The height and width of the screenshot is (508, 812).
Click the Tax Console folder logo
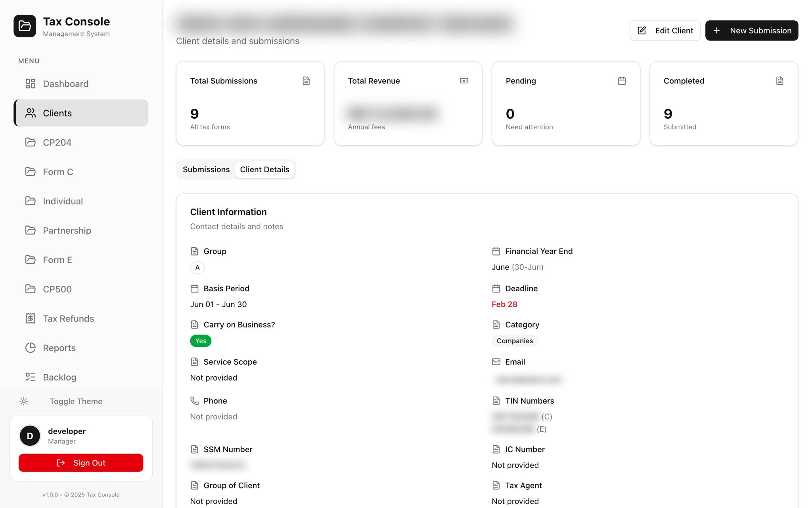(x=25, y=26)
